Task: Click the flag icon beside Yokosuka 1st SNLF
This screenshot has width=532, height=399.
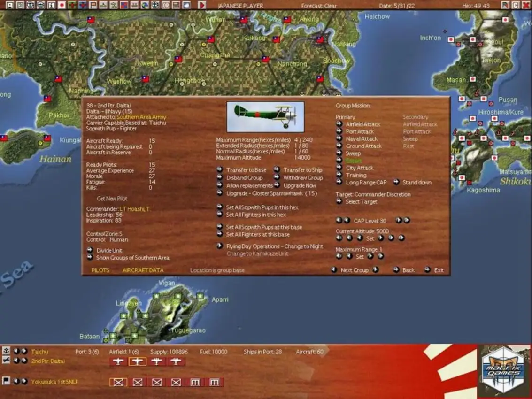Action: click(x=6, y=380)
